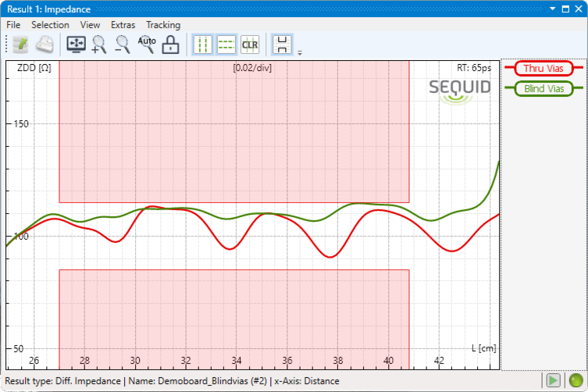Select the Blind Vias legend label
588x392 pixels.
coord(543,89)
